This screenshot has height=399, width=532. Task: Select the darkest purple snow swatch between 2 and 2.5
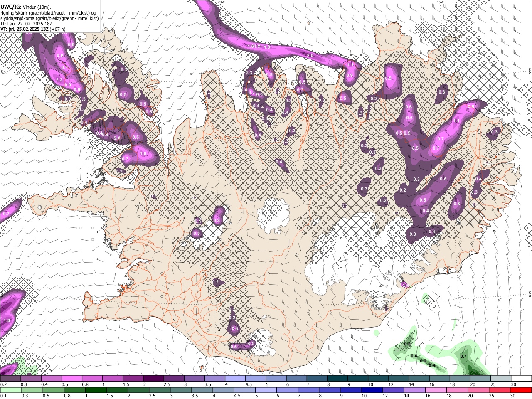pos(153,378)
